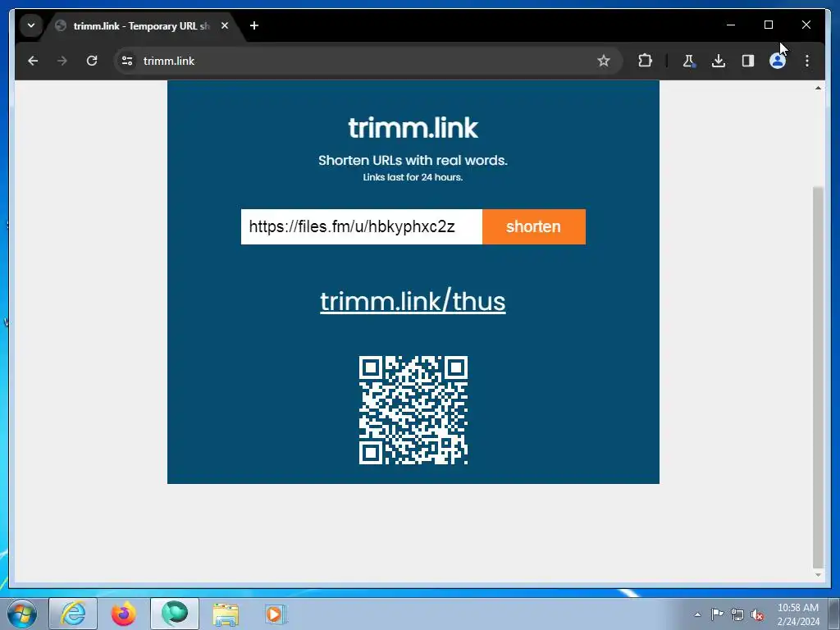This screenshot has width=840, height=630.
Task: Open Windows Explorer folder in taskbar
Action: [226, 614]
